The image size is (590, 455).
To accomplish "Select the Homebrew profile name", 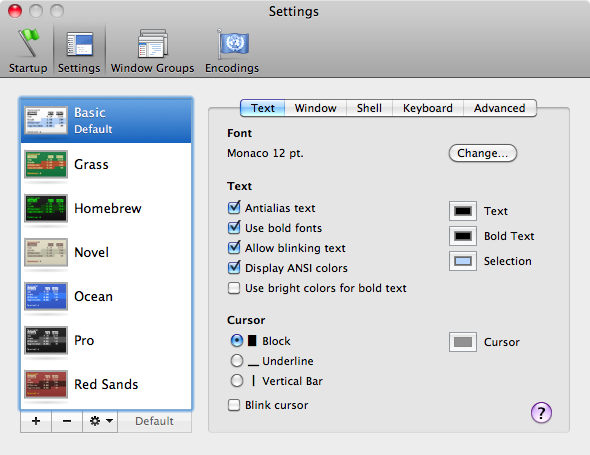I will coord(108,208).
